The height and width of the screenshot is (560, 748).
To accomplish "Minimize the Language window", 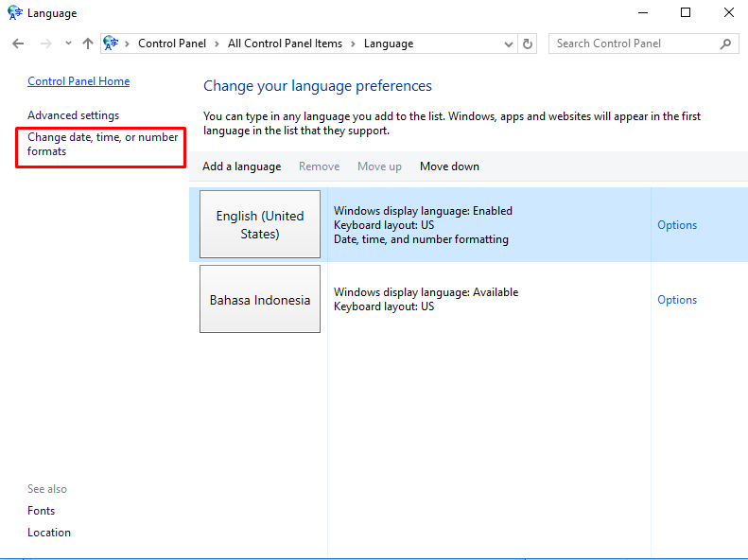I will click(643, 13).
